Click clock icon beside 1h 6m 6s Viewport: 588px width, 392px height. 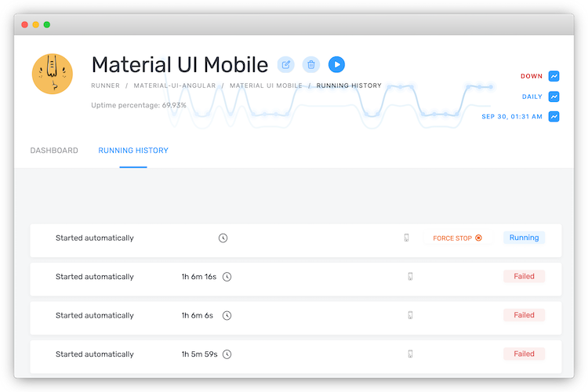[227, 315]
